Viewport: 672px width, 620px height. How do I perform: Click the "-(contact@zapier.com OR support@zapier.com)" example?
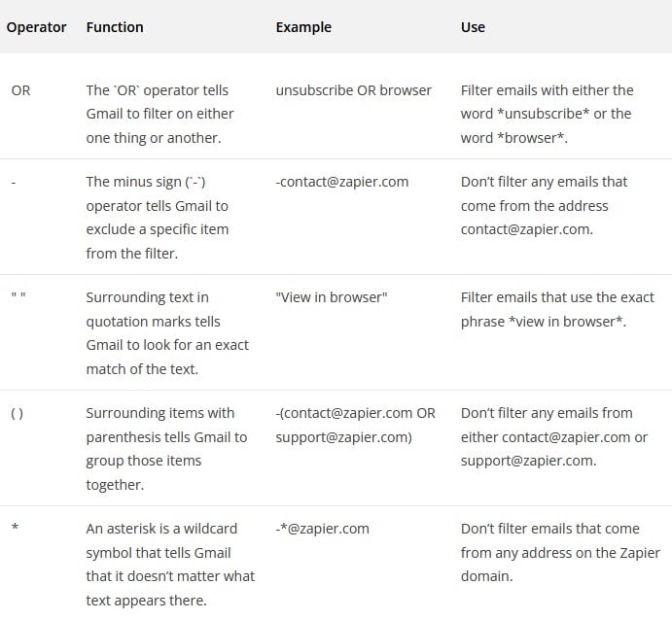coord(355,425)
